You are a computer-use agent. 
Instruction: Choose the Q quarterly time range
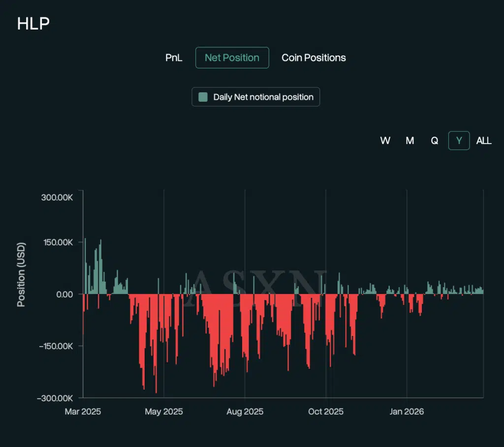[434, 141]
